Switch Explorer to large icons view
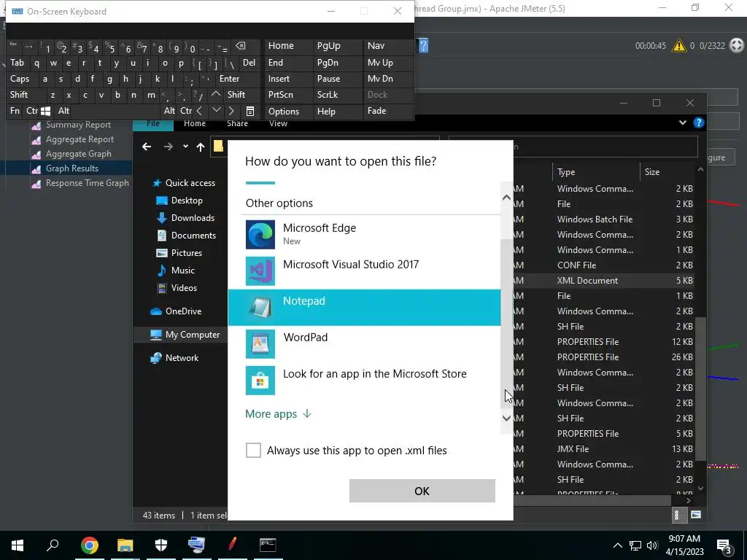 [x=696, y=515]
